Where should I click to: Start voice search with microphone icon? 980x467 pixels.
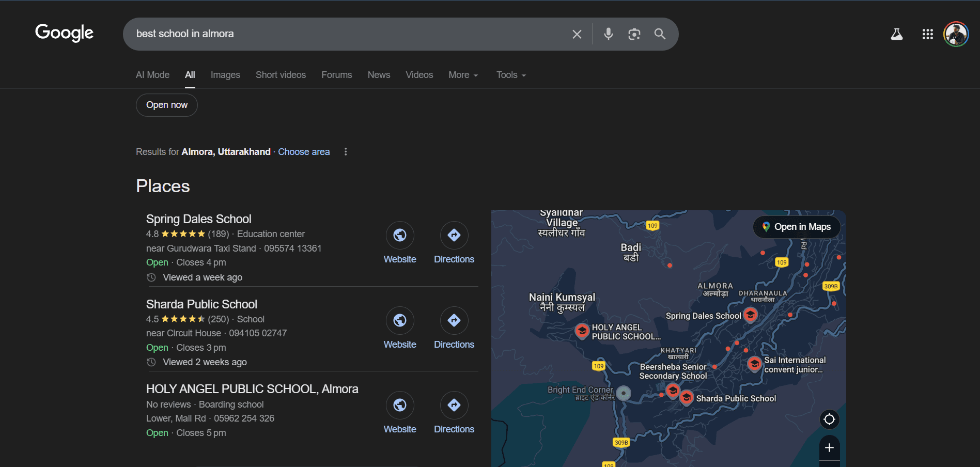(x=608, y=34)
